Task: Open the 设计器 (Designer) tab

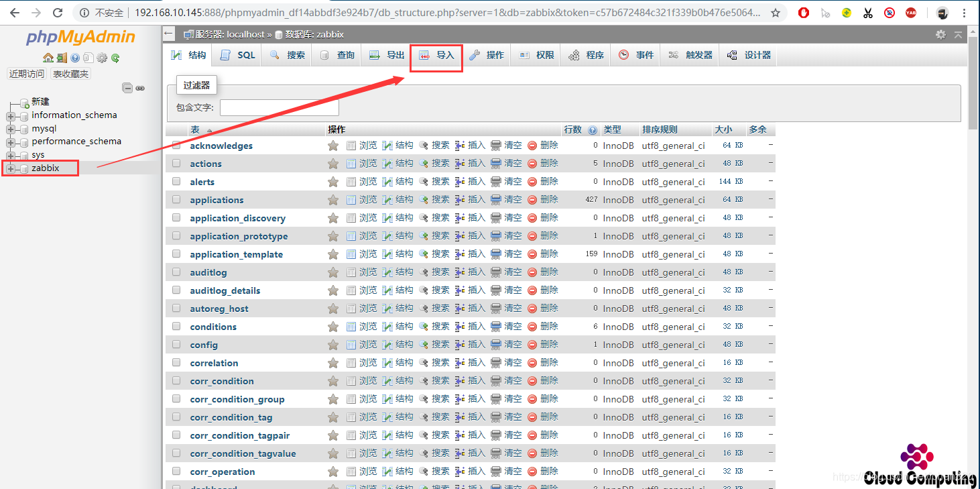Action: [x=749, y=56]
